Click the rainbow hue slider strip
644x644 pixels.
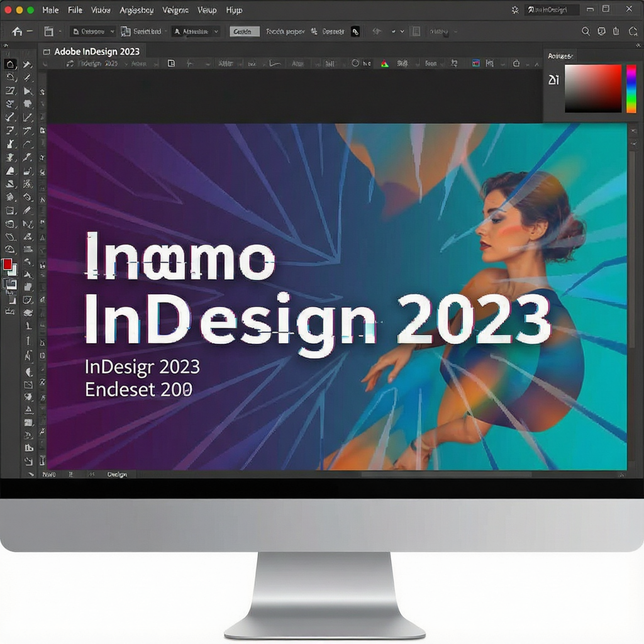click(x=631, y=88)
